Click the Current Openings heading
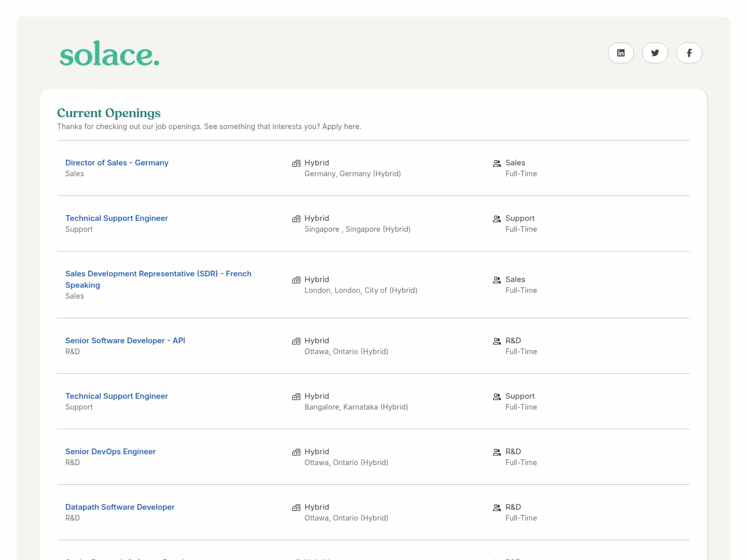This screenshot has height=560, width=747. [108, 113]
